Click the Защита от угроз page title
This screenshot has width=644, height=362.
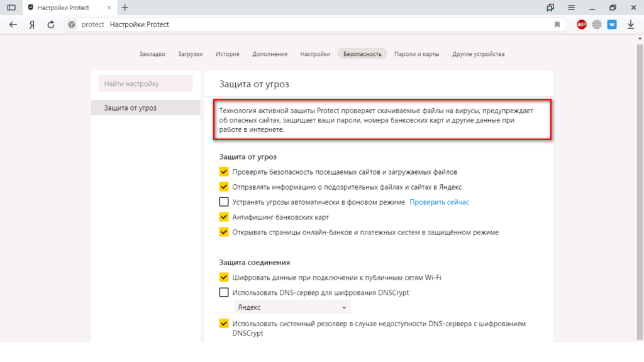click(x=254, y=84)
